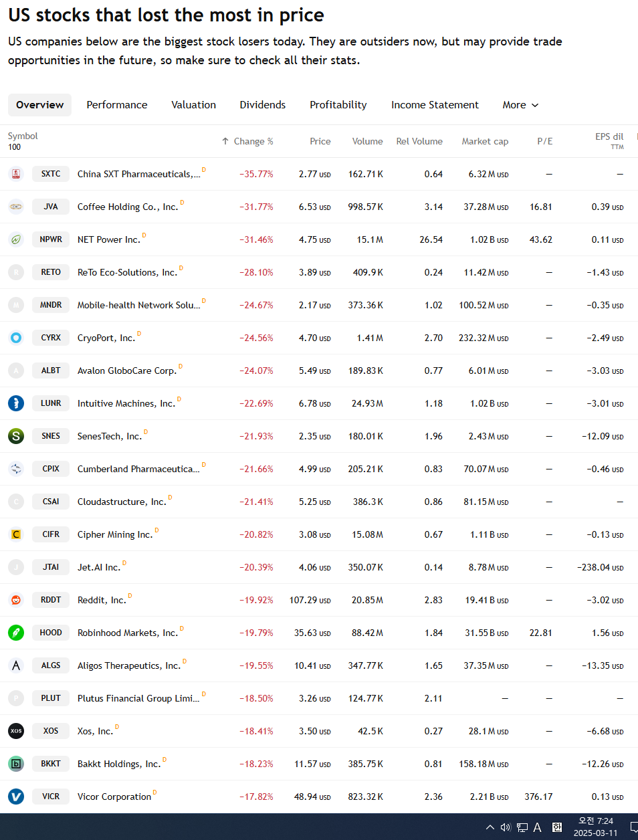The width and height of the screenshot is (638, 840).
Task: Switch to the Performance tab
Action: coord(117,105)
